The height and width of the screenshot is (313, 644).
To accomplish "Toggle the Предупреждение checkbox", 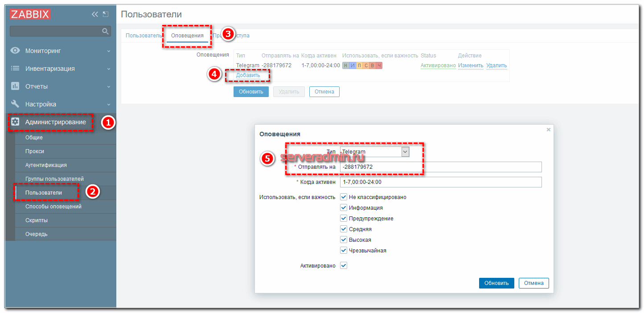I will 344,218.
